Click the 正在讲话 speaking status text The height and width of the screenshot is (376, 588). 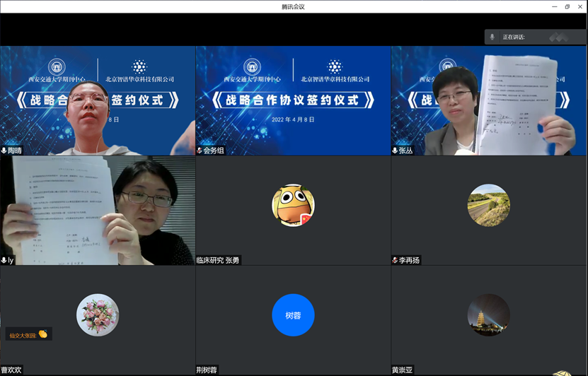514,37
